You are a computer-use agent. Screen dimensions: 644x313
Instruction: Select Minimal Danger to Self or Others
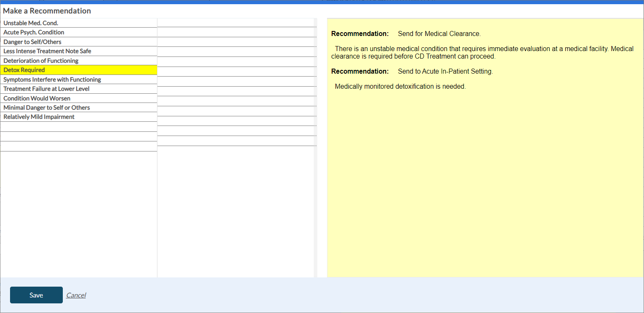point(46,108)
